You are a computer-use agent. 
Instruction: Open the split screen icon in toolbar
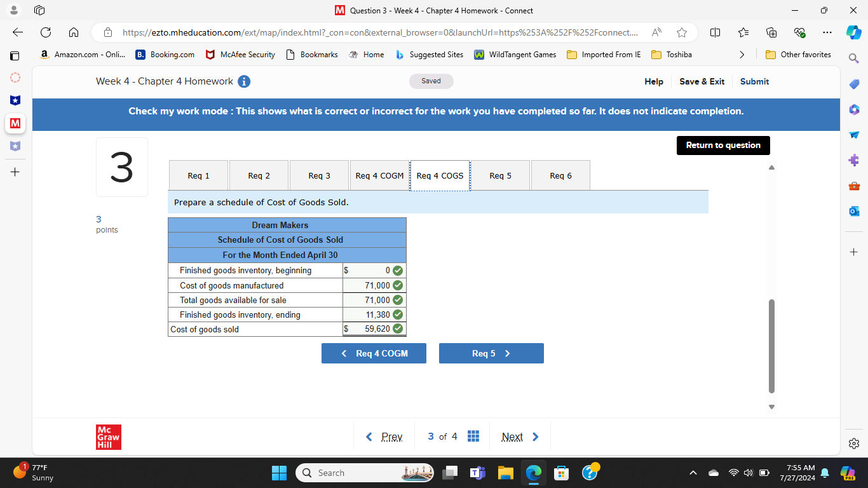click(x=715, y=32)
